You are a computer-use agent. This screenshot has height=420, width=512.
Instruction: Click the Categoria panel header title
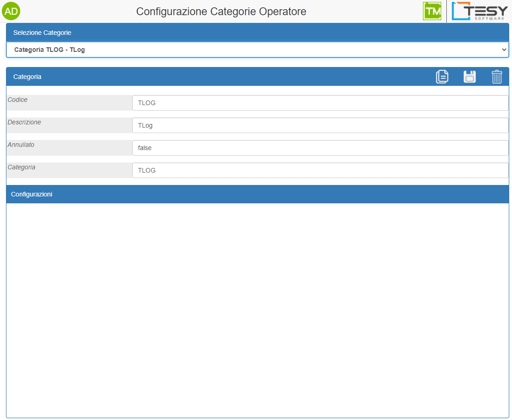[x=27, y=77]
